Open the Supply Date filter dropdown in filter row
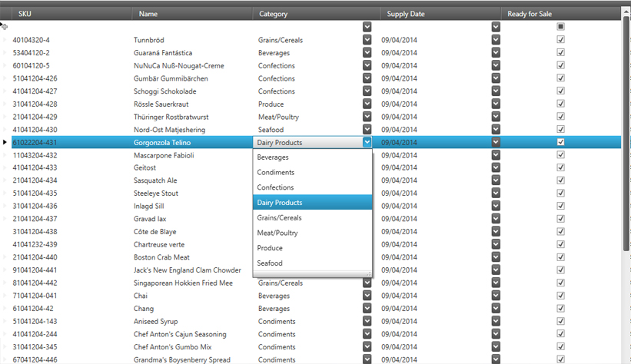This screenshot has width=631, height=364. coord(496,27)
